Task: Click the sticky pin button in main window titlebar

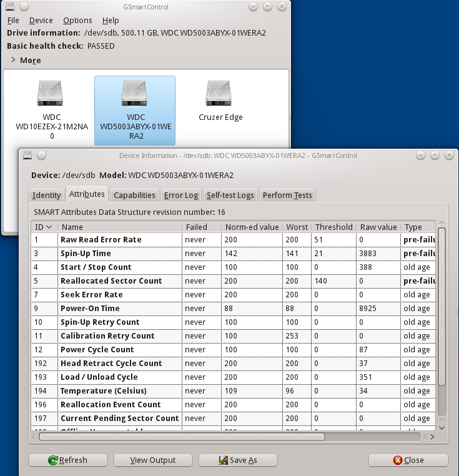Action: (24, 6)
